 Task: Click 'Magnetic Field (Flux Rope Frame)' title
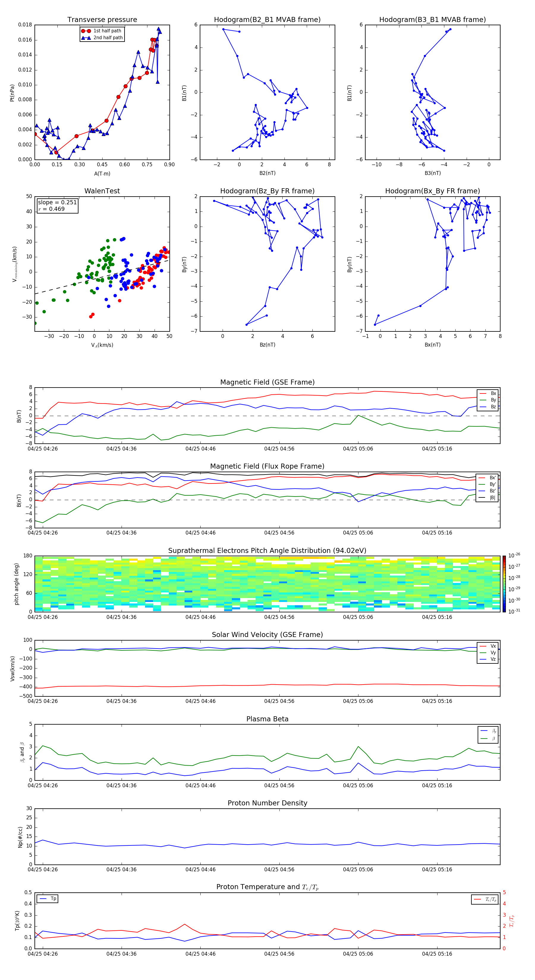(x=267, y=467)
